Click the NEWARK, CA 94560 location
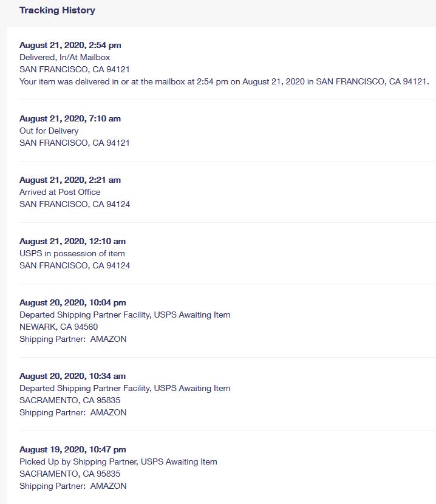 click(x=58, y=327)
